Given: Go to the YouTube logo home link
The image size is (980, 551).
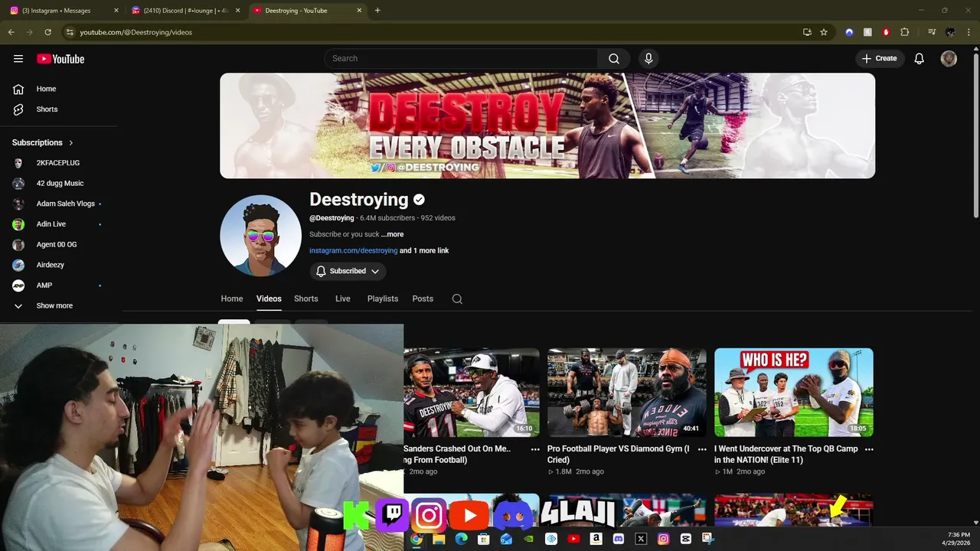Looking at the screenshot, I should coord(60,59).
